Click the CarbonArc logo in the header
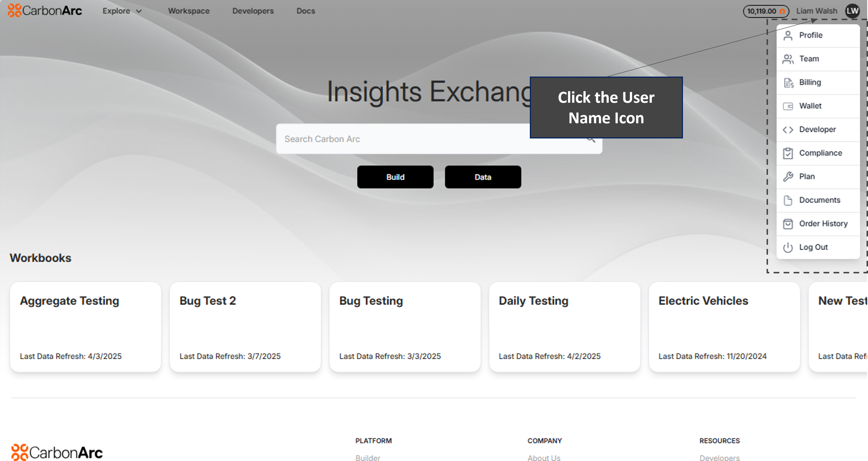868x461 pixels. [x=45, y=10]
